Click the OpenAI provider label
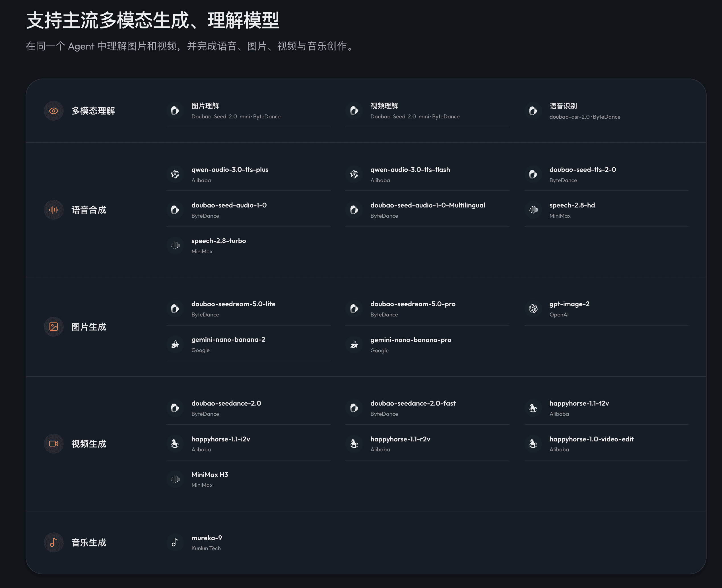 point(559,315)
